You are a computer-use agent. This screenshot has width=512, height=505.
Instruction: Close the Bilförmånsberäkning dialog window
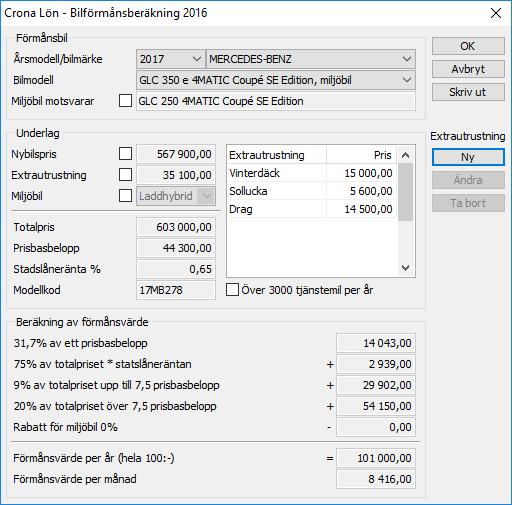tap(496, 13)
